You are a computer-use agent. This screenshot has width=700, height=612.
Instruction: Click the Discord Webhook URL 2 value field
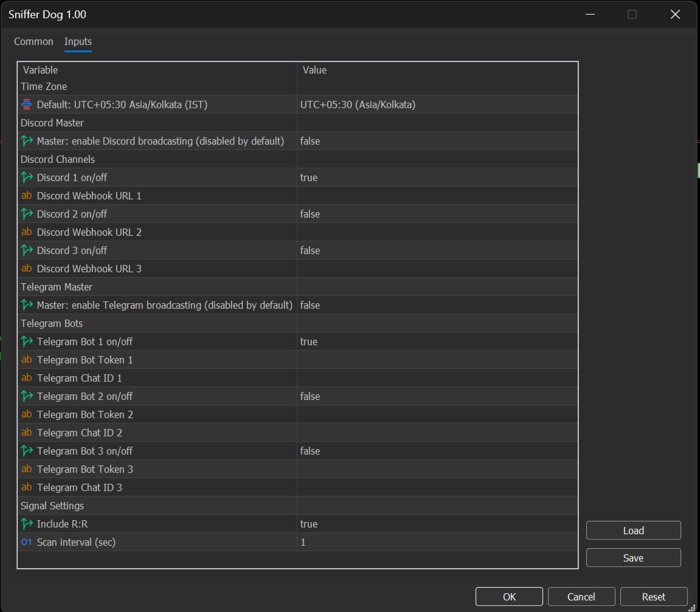click(437, 232)
